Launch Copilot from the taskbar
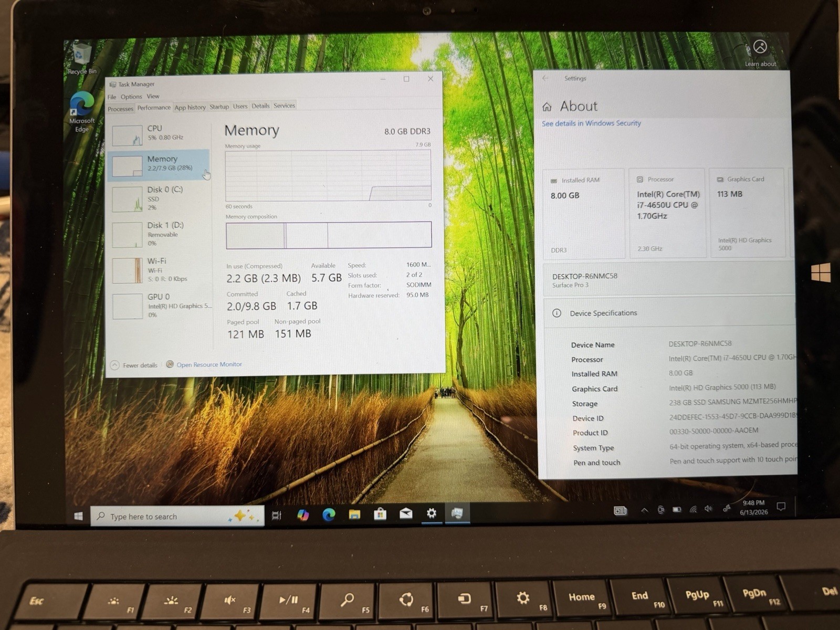This screenshot has width=840, height=630. click(x=303, y=515)
